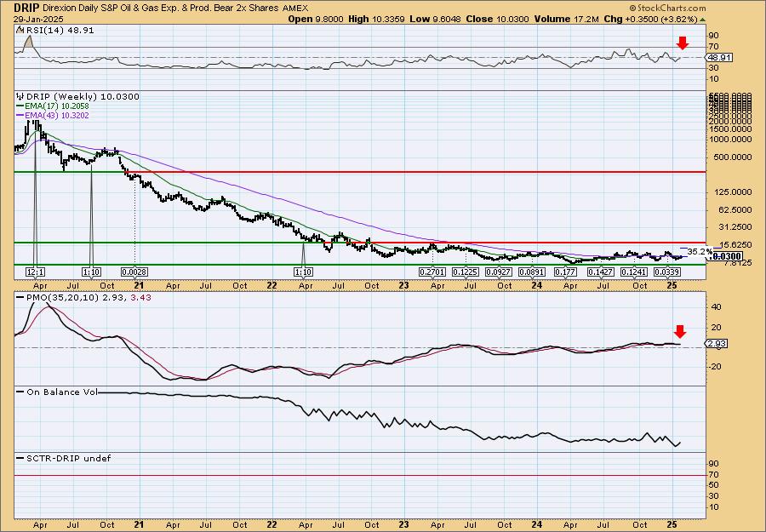Click the 40 label on the PMO axis
This screenshot has height=532, width=766.
[x=717, y=307]
